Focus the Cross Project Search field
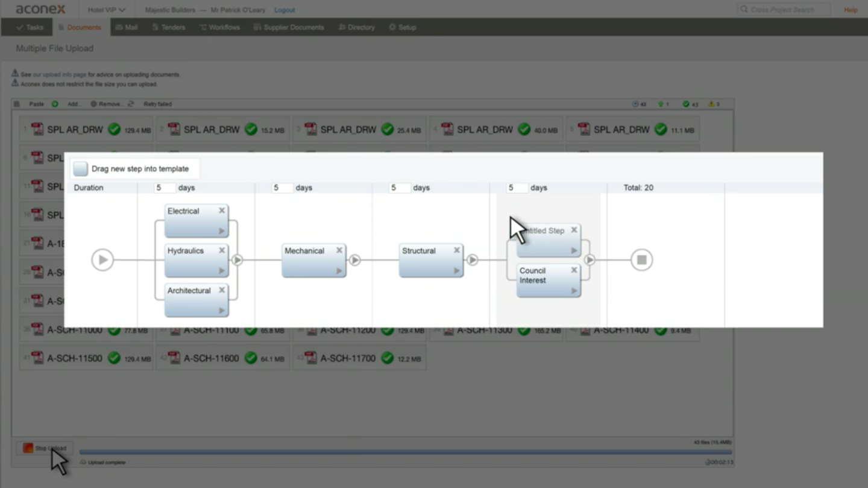 click(x=784, y=10)
